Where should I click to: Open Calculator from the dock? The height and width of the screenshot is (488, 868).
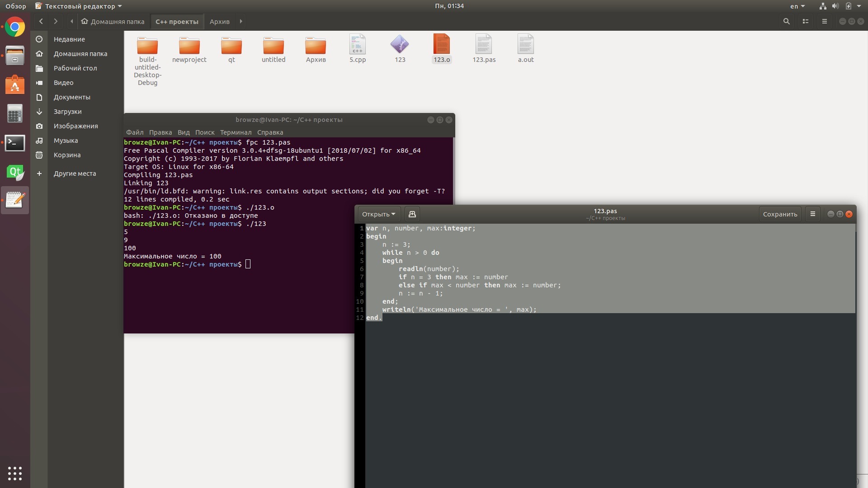pyautogui.click(x=15, y=114)
